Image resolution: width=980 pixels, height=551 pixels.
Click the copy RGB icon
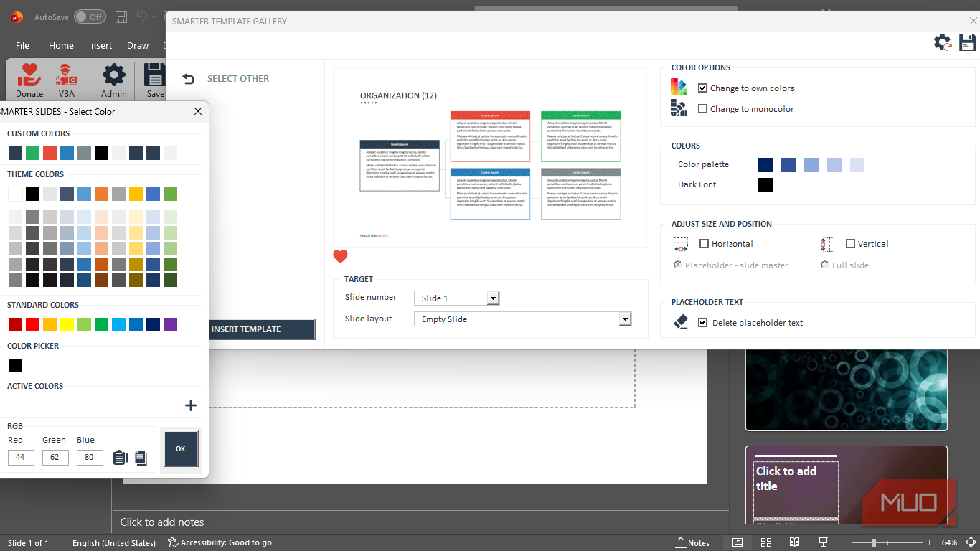click(x=141, y=457)
